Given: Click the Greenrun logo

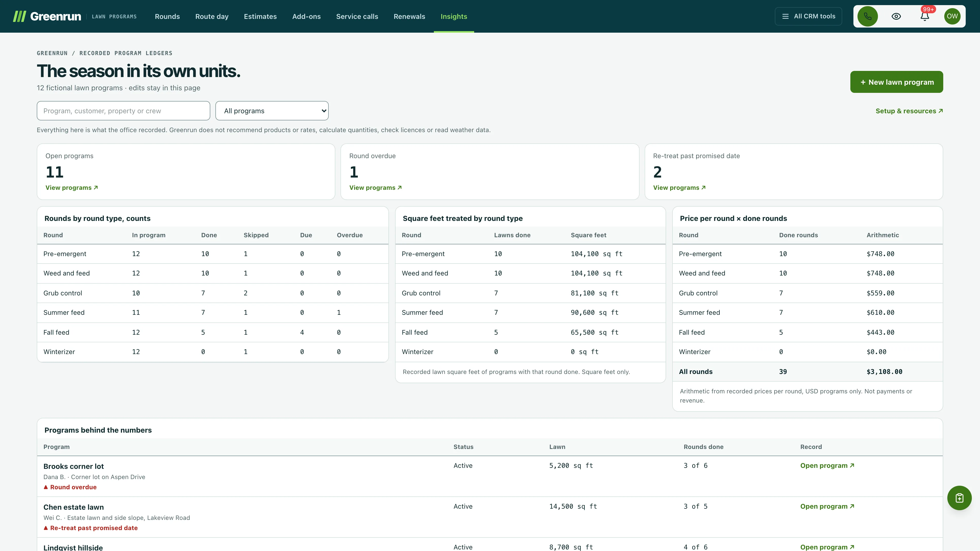Looking at the screenshot, I should (47, 16).
